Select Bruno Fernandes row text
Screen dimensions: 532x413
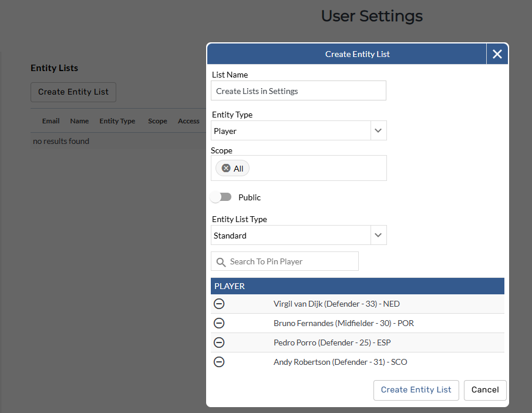click(x=344, y=323)
